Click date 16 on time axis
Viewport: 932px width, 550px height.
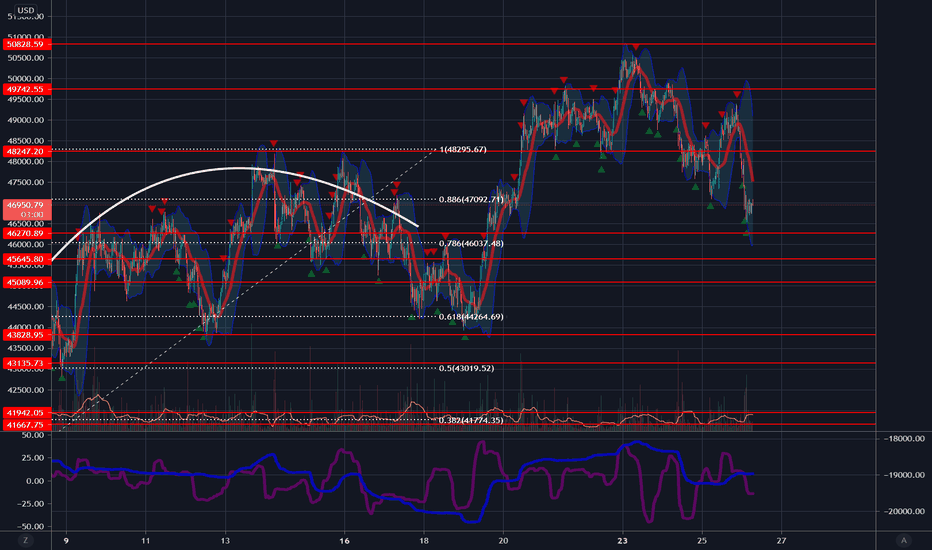pos(344,540)
